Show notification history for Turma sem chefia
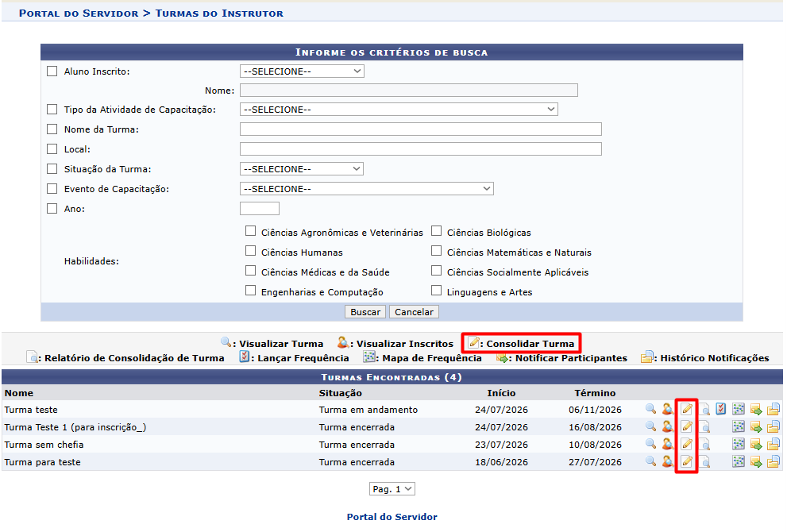The image size is (787, 532). point(773,444)
